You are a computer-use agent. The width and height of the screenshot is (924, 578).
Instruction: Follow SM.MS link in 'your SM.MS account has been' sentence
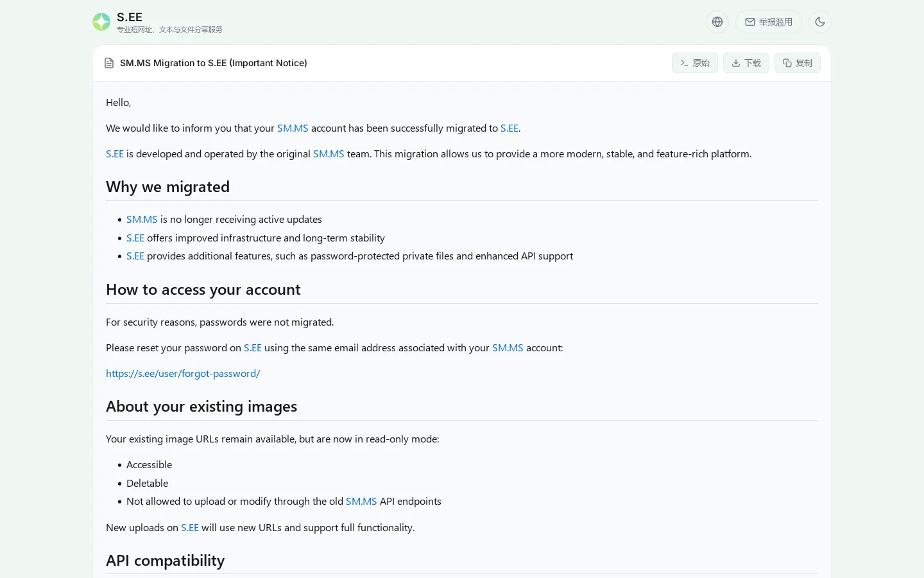pyautogui.click(x=293, y=128)
